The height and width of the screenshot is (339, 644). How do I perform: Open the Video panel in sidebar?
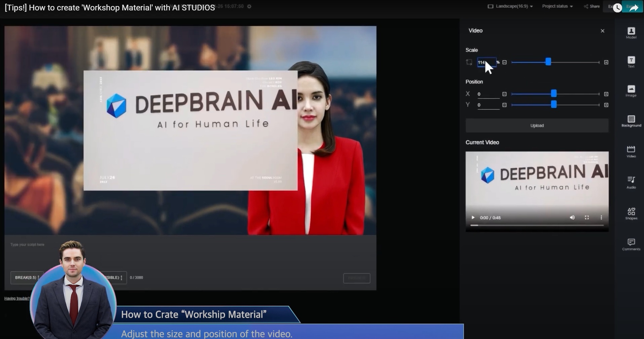pyautogui.click(x=631, y=152)
